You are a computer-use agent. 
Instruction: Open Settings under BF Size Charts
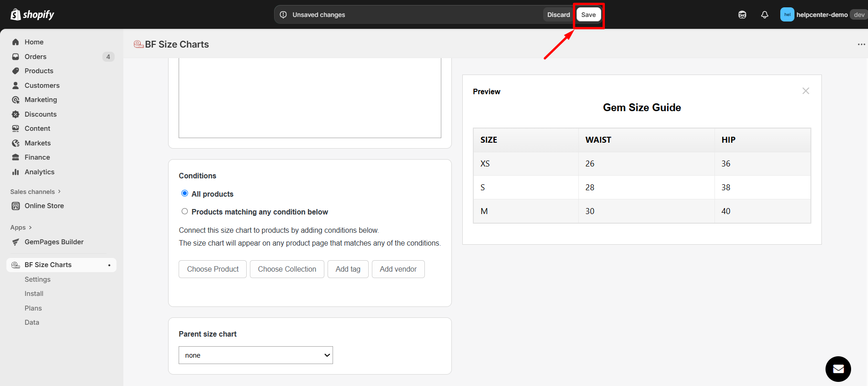tap(37, 279)
